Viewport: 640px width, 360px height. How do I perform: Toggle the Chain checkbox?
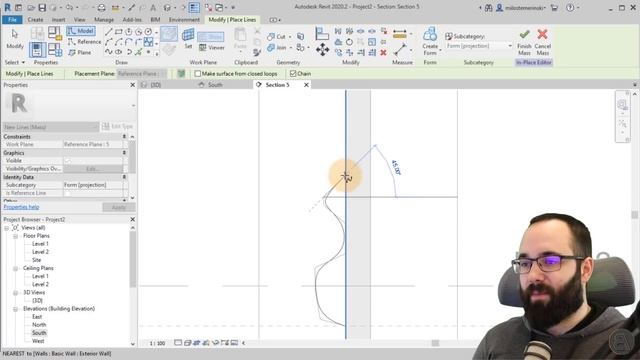[293, 74]
